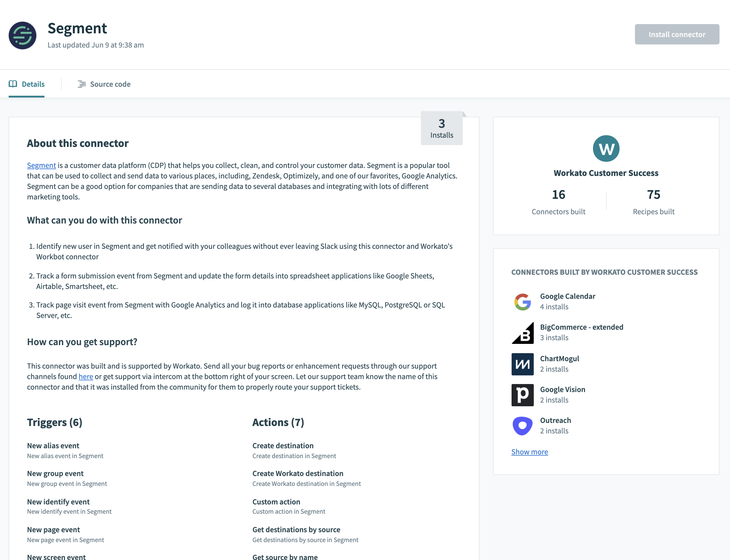The width and height of the screenshot is (730, 560).
Task: Expand the Triggers section list
Action: click(x=55, y=422)
